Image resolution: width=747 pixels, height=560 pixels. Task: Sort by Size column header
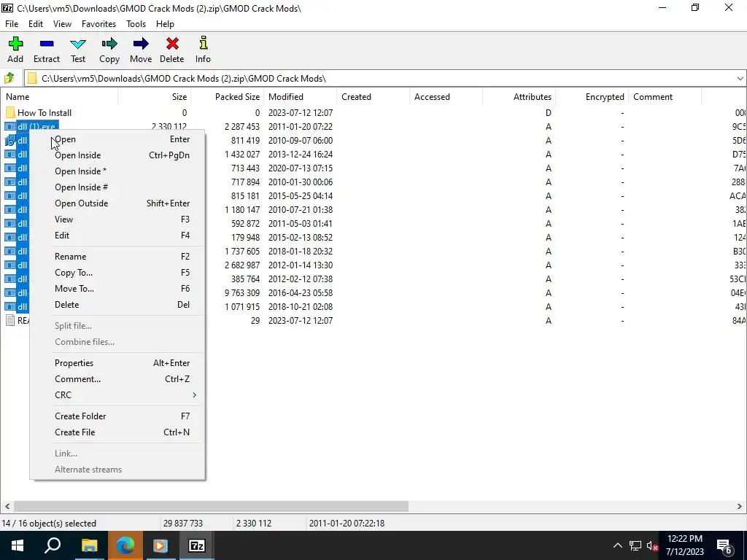pos(155,97)
